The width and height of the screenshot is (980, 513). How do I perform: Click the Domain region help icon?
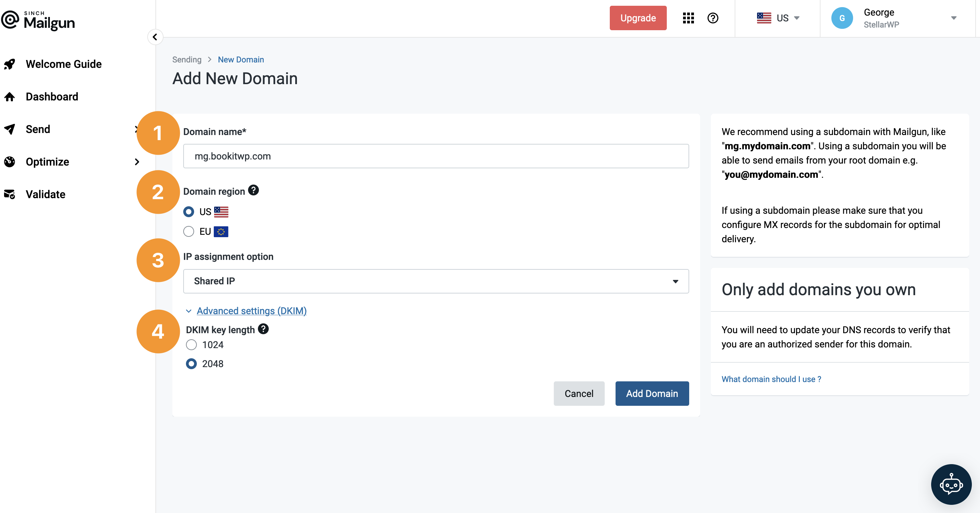(x=254, y=190)
